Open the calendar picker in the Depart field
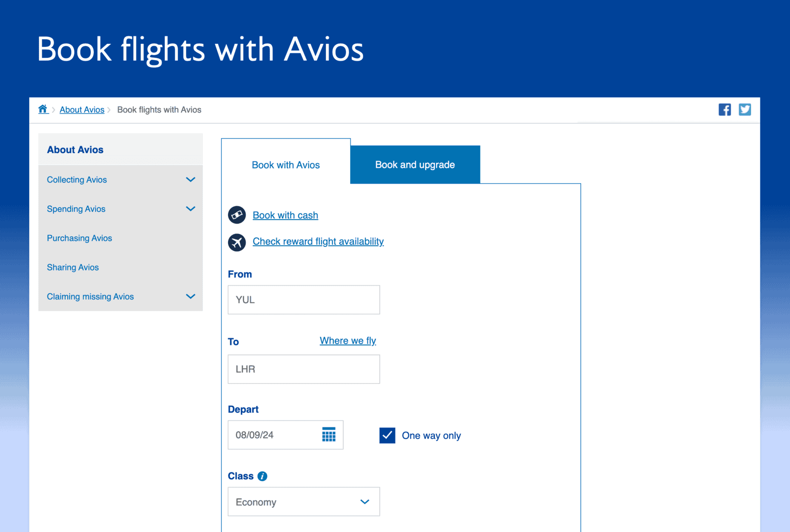The height and width of the screenshot is (532, 790). click(x=329, y=435)
